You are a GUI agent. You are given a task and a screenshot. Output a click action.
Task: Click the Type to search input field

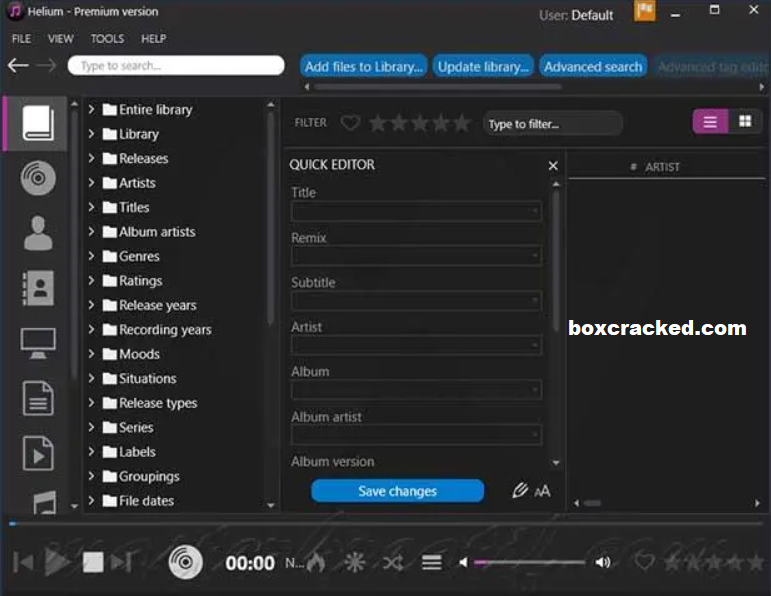click(x=176, y=66)
